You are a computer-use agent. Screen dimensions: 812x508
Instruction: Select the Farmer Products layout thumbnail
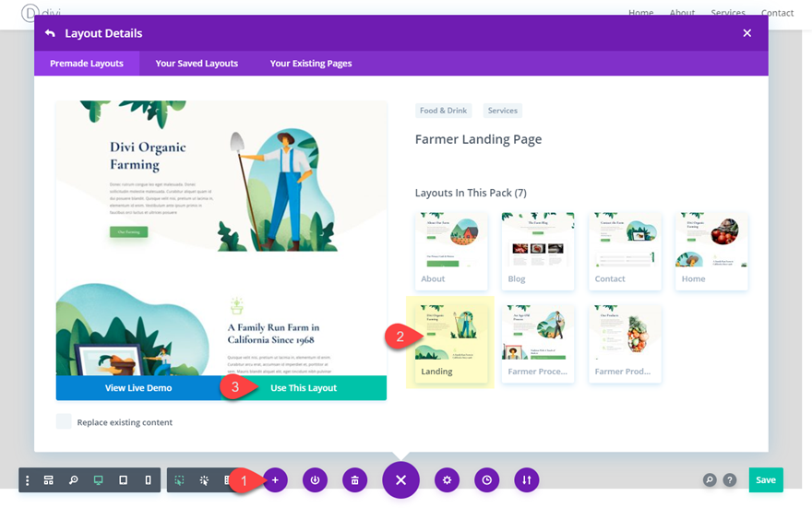(x=625, y=343)
